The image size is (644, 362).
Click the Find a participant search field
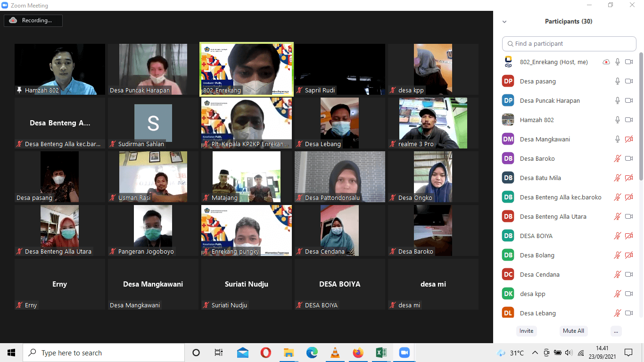click(569, 43)
